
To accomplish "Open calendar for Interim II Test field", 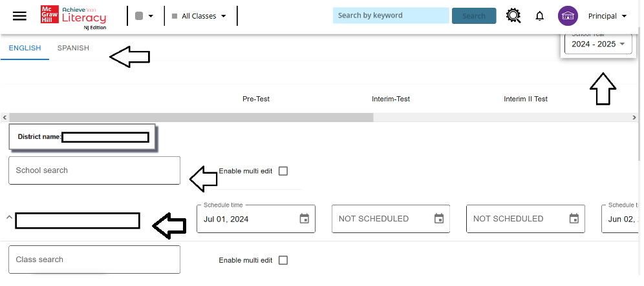I will (x=574, y=219).
